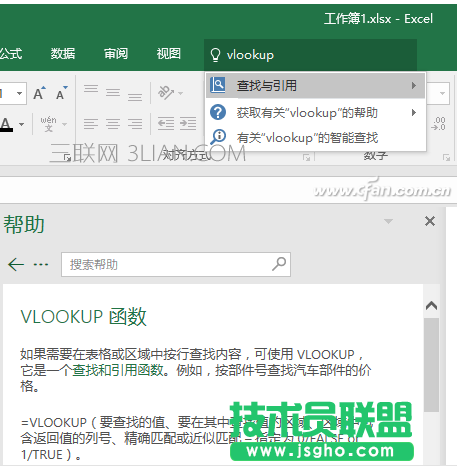Open the font size dropdown
This screenshot has height=467, width=457.
pyautogui.click(x=20, y=93)
